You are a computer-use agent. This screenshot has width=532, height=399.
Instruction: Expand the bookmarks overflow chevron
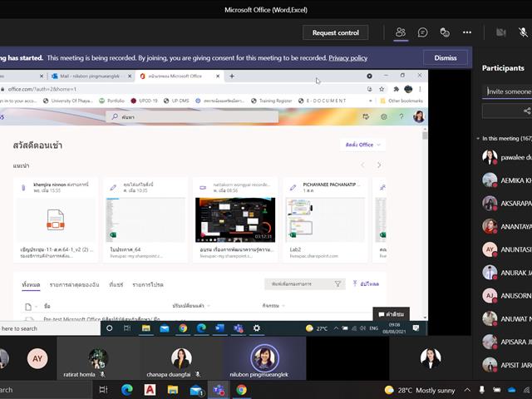click(x=370, y=101)
